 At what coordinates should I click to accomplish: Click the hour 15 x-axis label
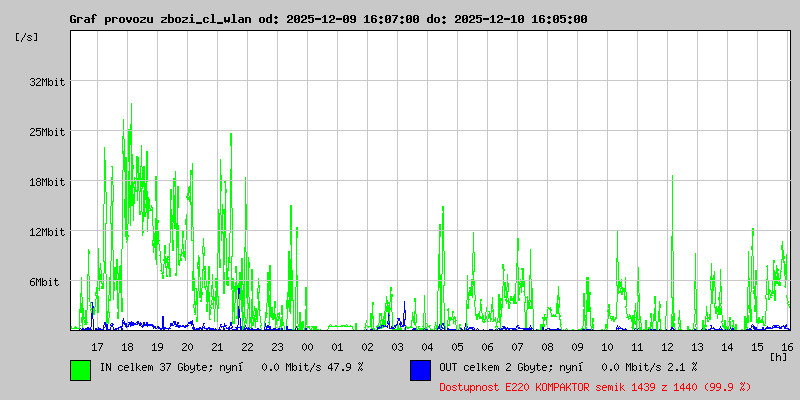tap(758, 347)
